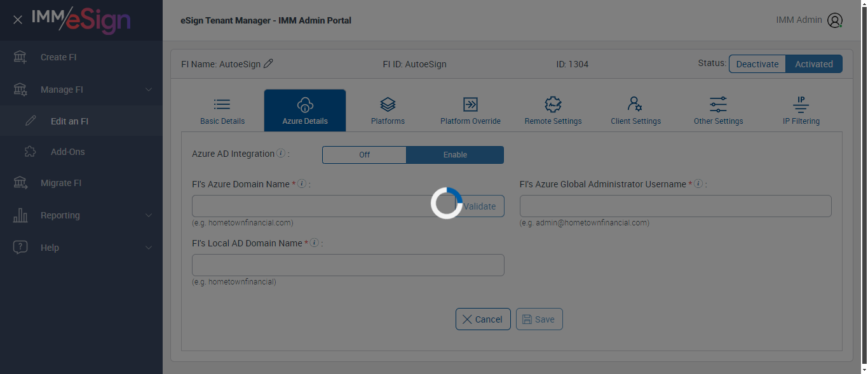Click the Migrate FI icon

pos(20,183)
